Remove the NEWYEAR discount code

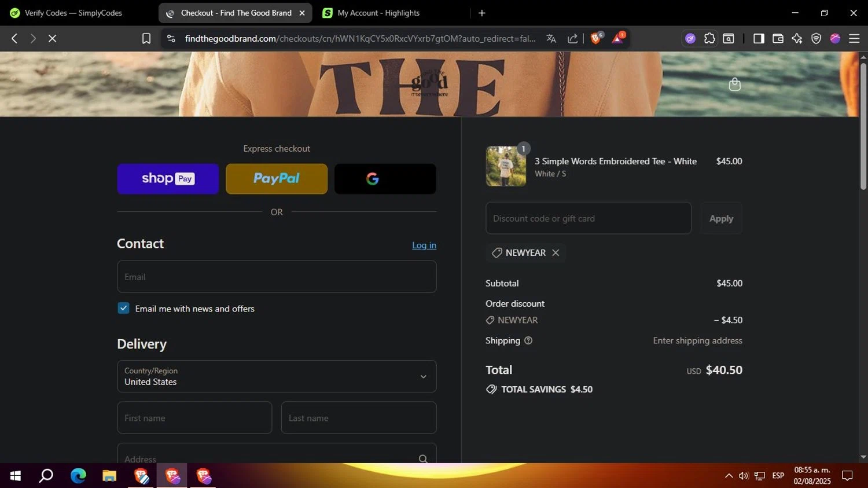556,252
